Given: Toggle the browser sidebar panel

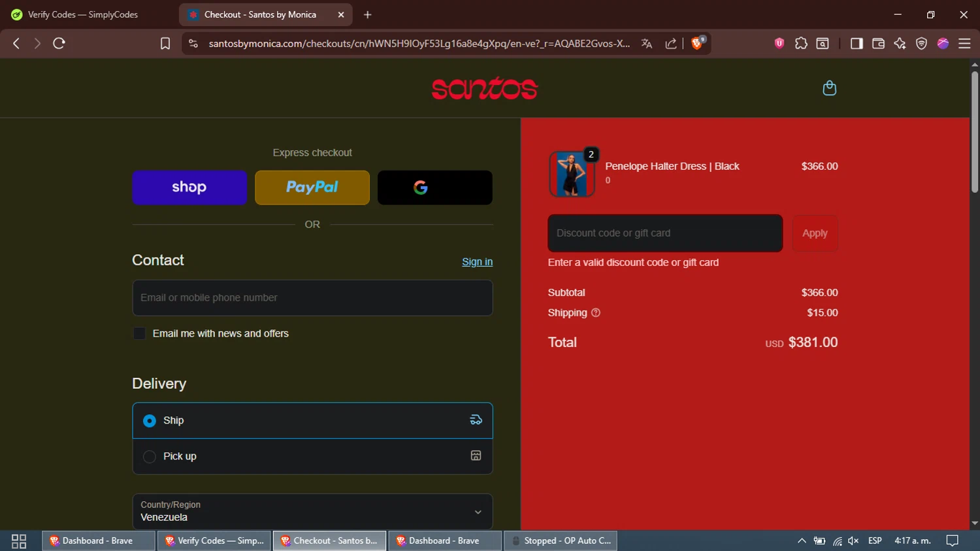Looking at the screenshot, I should point(857,43).
